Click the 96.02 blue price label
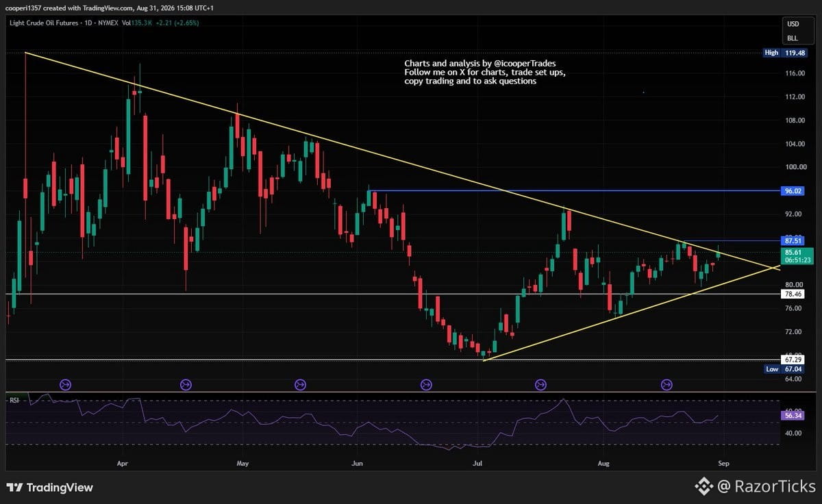 [x=793, y=191]
